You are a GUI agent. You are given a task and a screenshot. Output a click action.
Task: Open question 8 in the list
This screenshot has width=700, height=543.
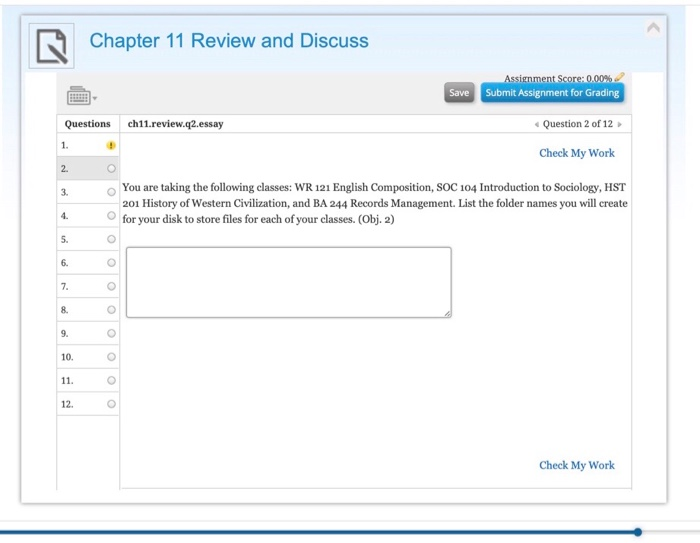coord(88,310)
